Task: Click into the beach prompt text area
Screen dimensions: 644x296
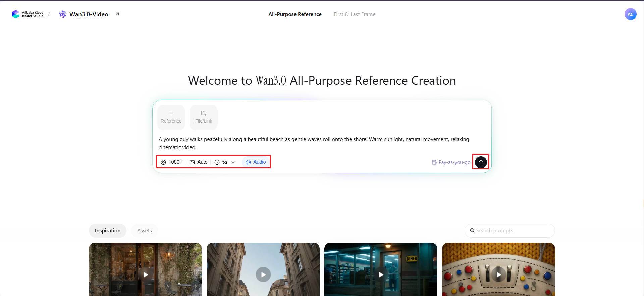Action: coord(314,143)
